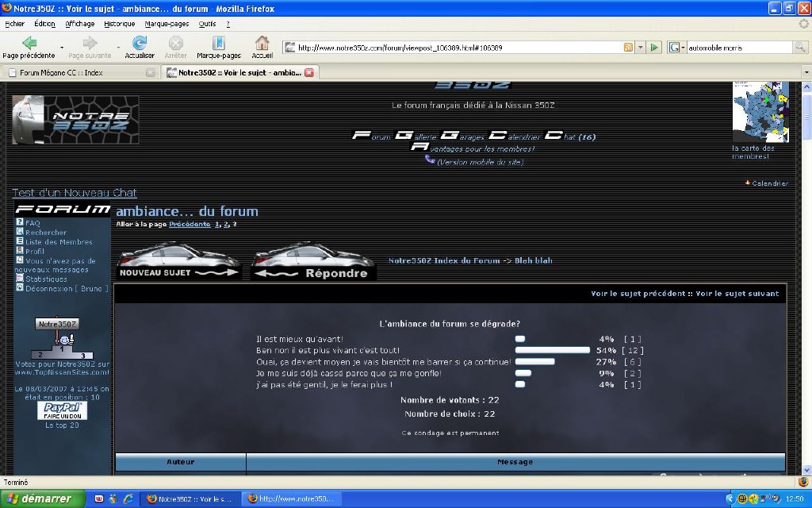Open the search engine selector dropdown
Image resolution: width=812 pixels, height=508 pixels.
click(x=677, y=47)
